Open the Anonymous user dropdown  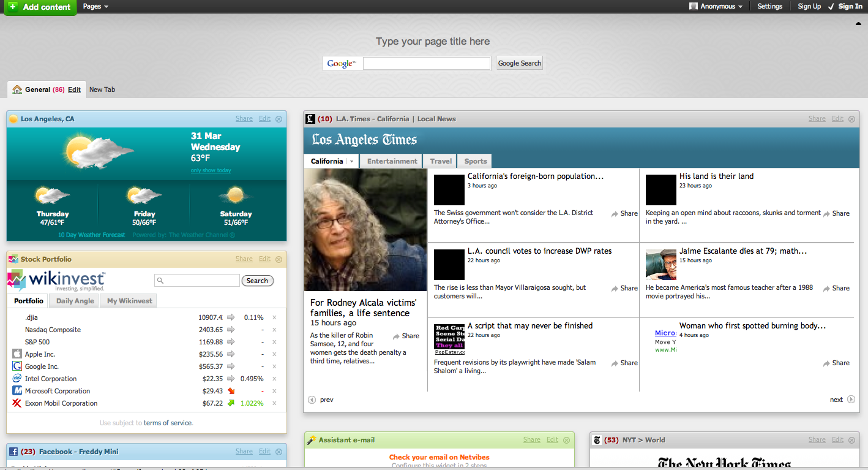(x=716, y=7)
